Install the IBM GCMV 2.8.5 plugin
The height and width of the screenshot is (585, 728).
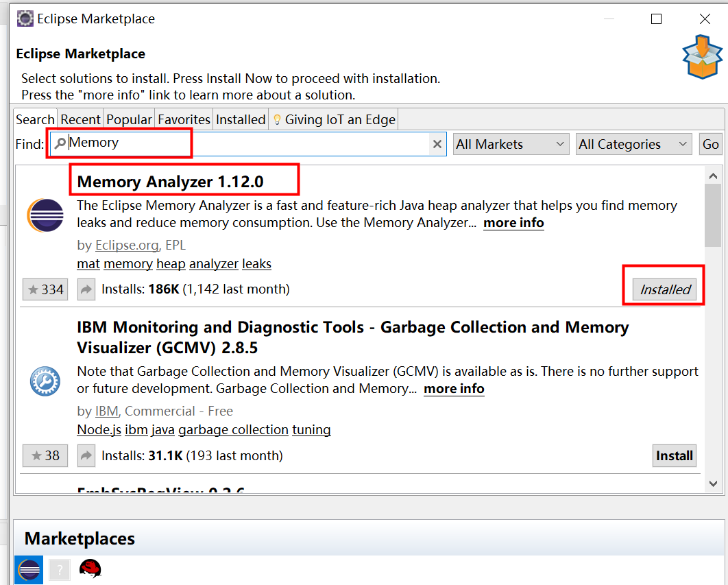[x=674, y=456]
